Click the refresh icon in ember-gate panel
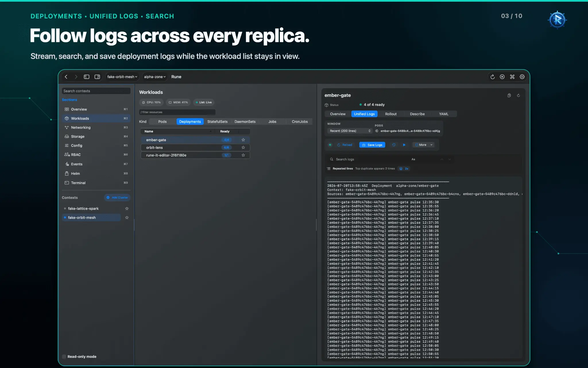 click(519, 95)
